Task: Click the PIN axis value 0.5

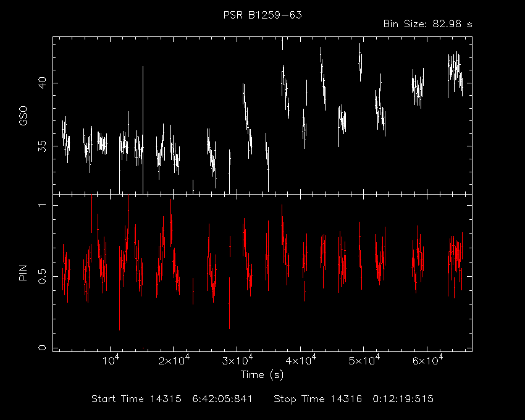Action: coord(42,276)
